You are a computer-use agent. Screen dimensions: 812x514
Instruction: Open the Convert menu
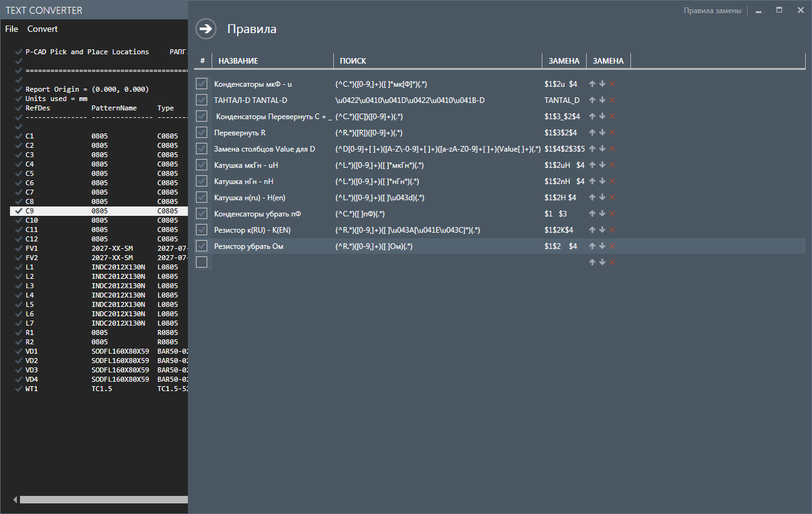click(42, 29)
